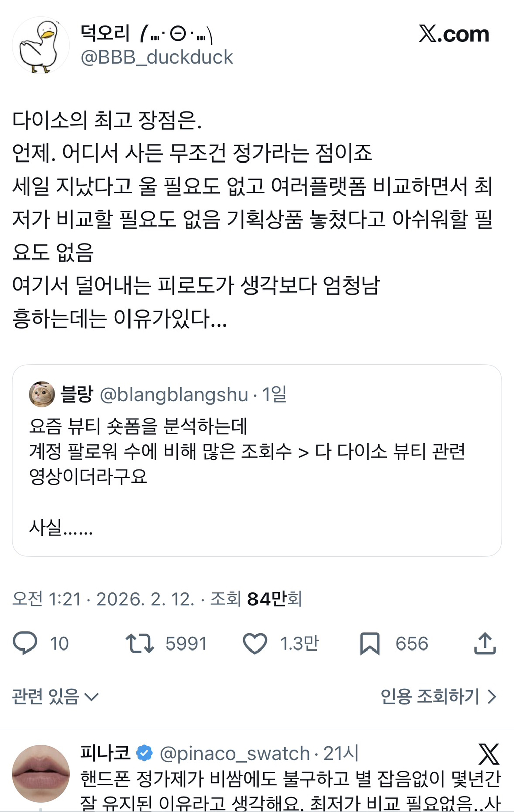Open the @blangblangshu quoted handle
This screenshot has width=514, height=812.
tap(174, 395)
